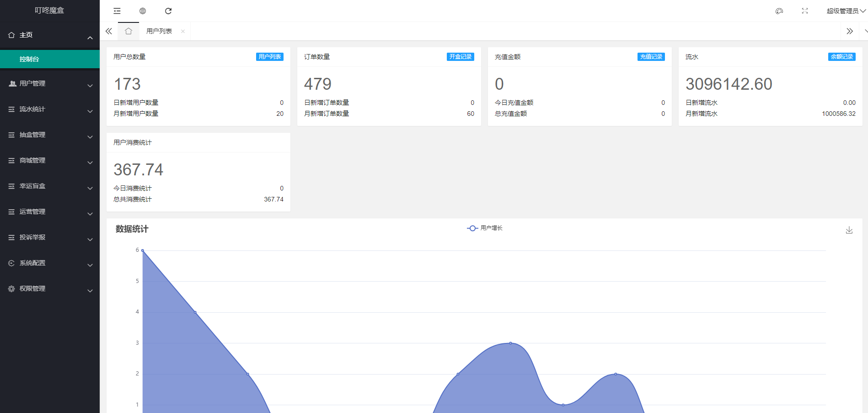
Task: Click the globe website icon in header
Action: click(x=143, y=11)
